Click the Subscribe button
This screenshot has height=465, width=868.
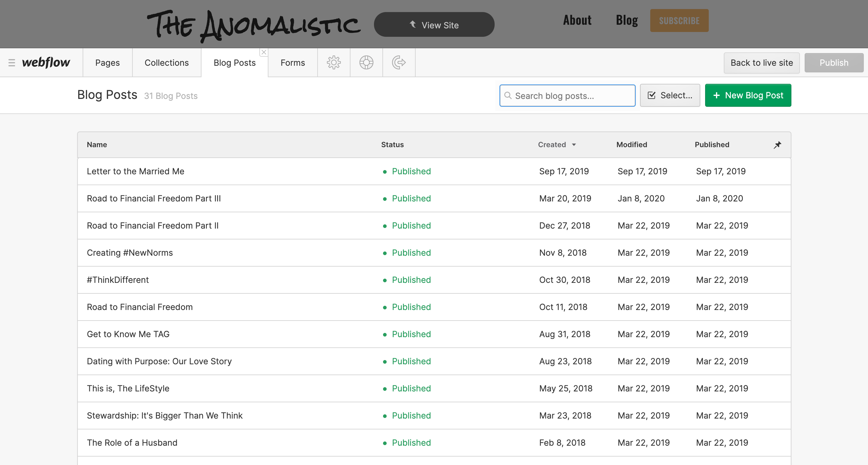[x=679, y=21]
